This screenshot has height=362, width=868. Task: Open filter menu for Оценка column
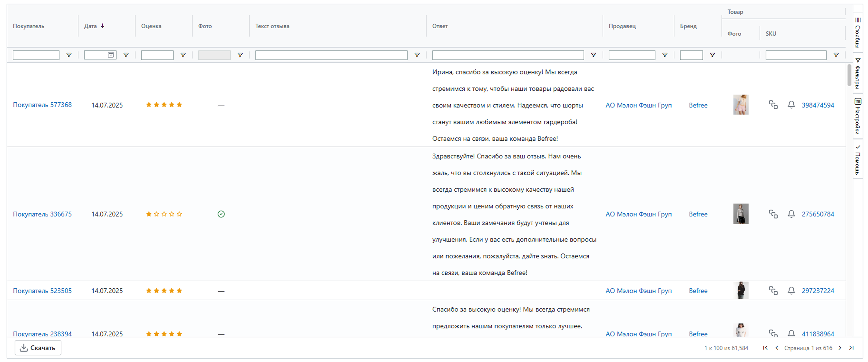point(183,55)
